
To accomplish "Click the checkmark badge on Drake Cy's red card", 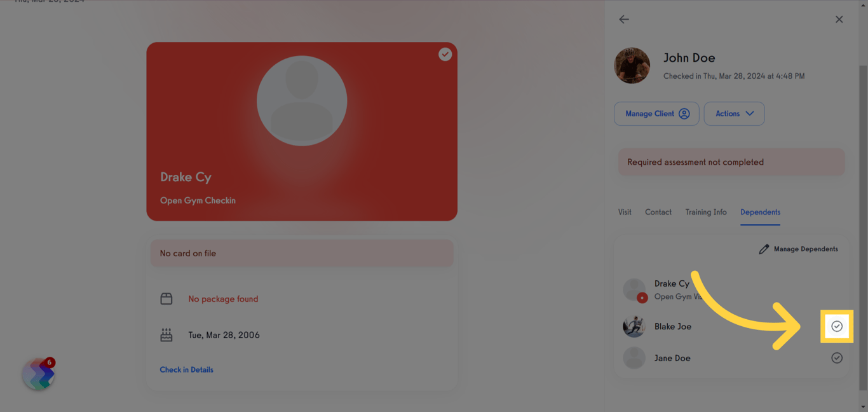I will (x=445, y=54).
